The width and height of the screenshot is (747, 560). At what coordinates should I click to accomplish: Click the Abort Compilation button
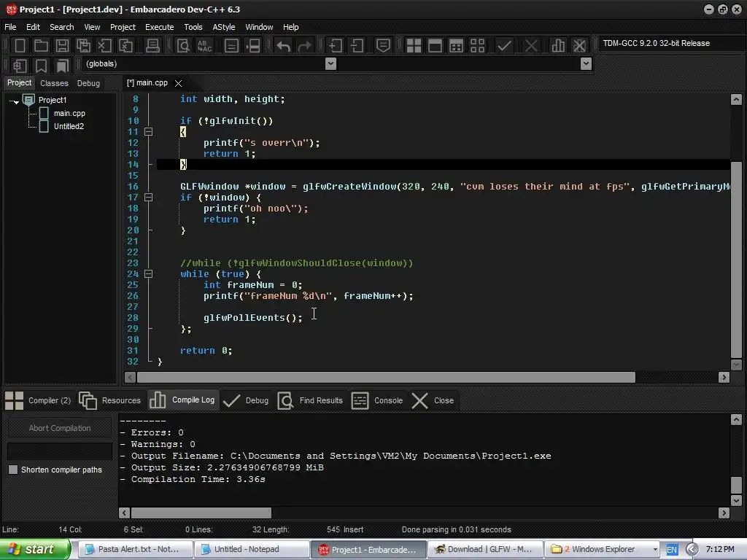60,428
